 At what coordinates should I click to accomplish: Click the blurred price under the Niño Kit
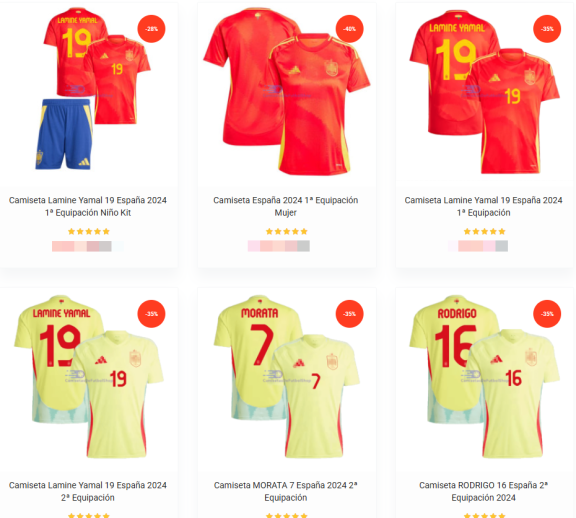88,246
